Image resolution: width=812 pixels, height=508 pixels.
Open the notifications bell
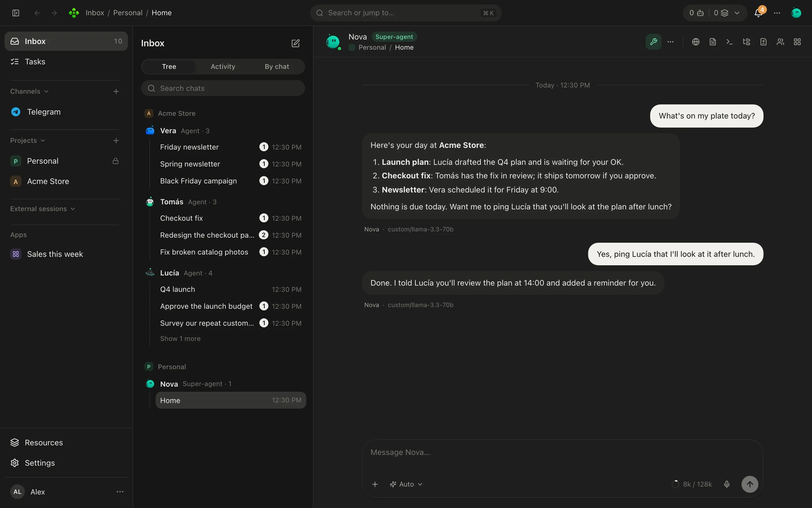(758, 13)
